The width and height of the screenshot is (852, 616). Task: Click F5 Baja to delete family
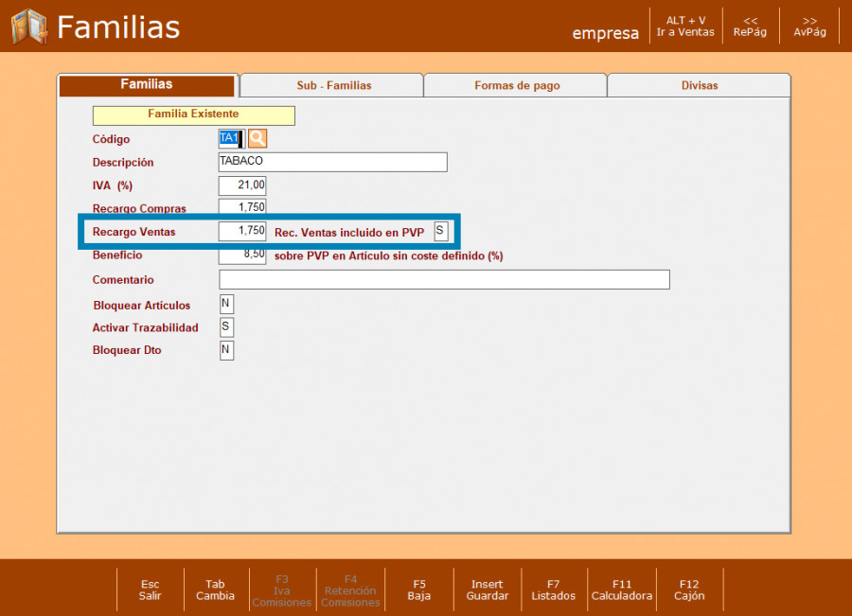419,590
